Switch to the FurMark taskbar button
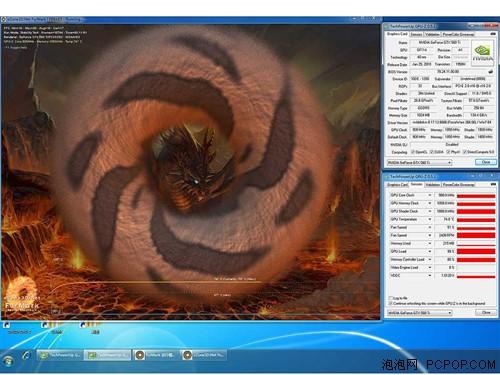This screenshot has width=500, height=375. tap(155, 355)
